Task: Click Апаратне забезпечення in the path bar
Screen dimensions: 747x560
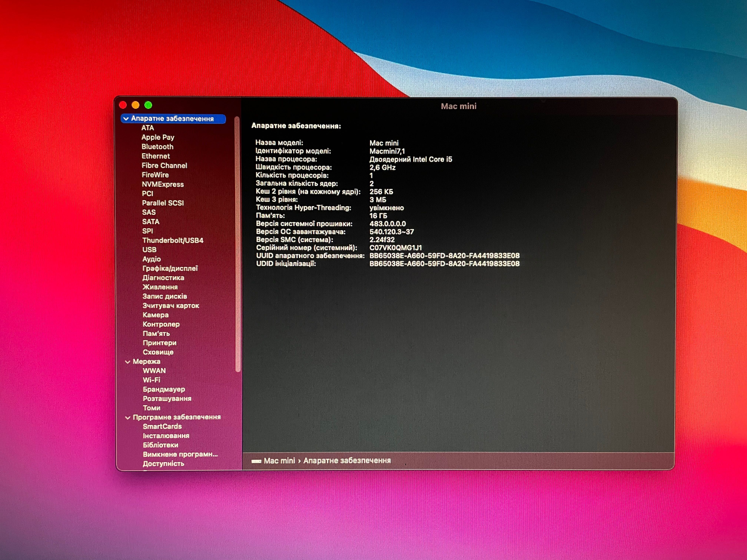Action: click(x=347, y=461)
